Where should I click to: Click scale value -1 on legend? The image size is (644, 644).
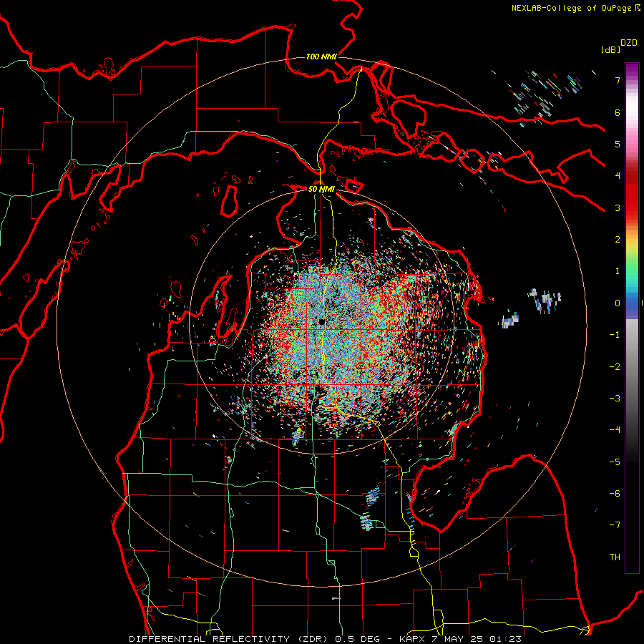[x=615, y=335]
